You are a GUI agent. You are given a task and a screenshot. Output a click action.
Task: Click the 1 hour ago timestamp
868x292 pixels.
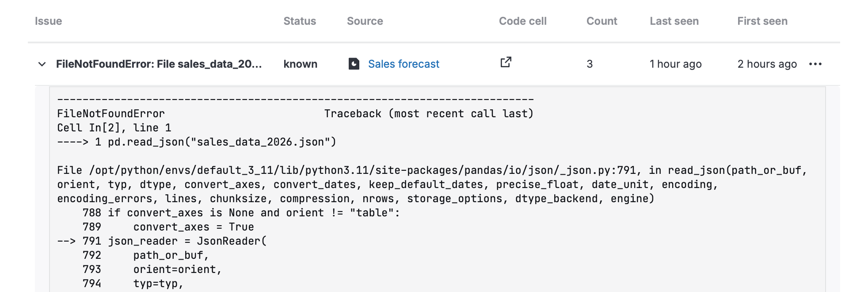(x=675, y=64)
